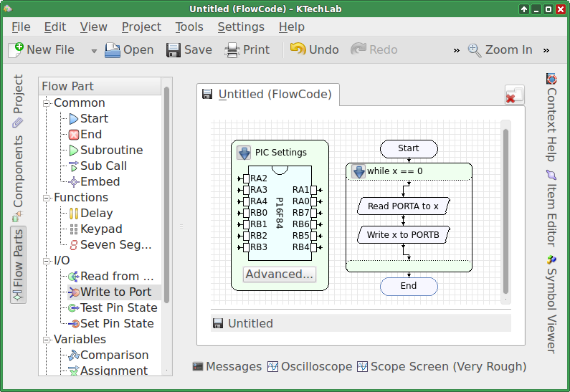This screenshot has height=392, width=570.
Task: Collapse the Variables tree category
Action: pyautogui.click(x=46, y=340)
